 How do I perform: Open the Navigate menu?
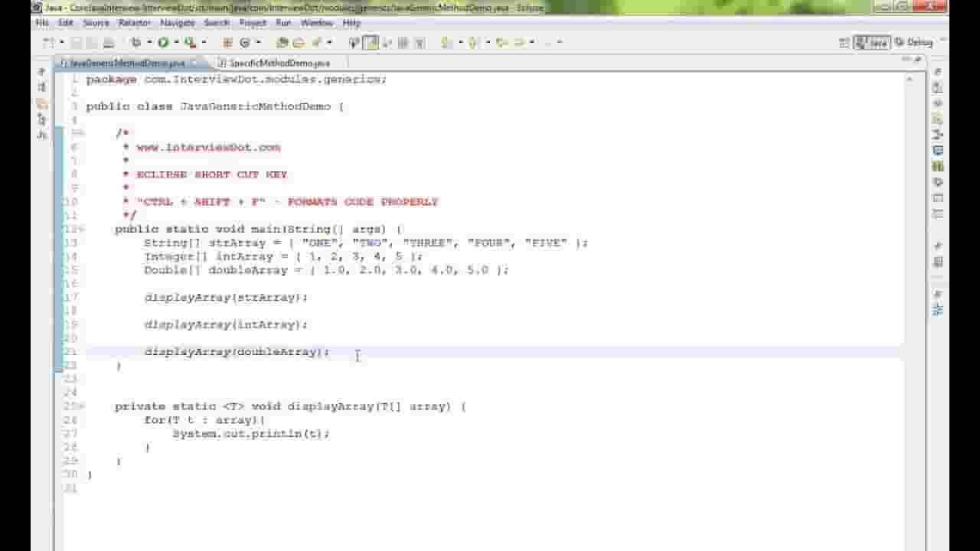[x=178, y=24]
